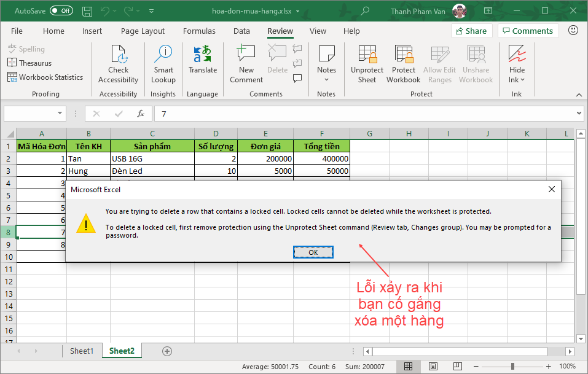This screenshot has width=588, height=374.
Task: Click horizontal scrollbar left arrow
Action: coord(367,351)
